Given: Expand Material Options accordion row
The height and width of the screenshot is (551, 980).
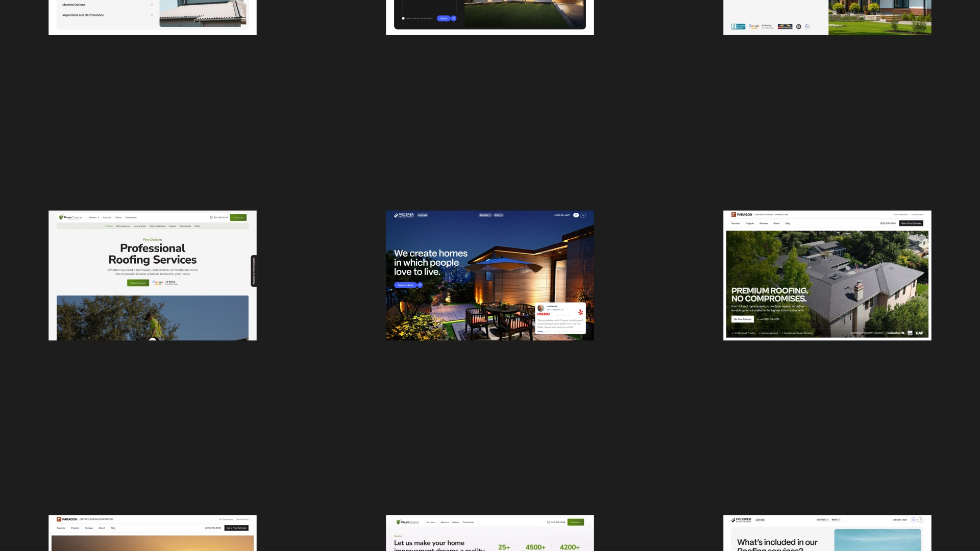Looking at the screenshot, I should tap(107, 5).
